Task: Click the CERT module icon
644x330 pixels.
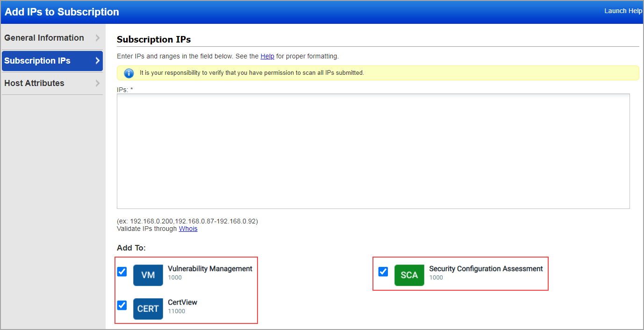Action: click(148, 309)
